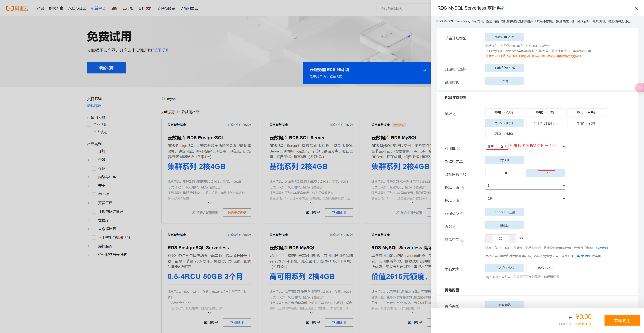Click help icon beside RCU上限
This screenshot has height=333, width=644.
462,188
